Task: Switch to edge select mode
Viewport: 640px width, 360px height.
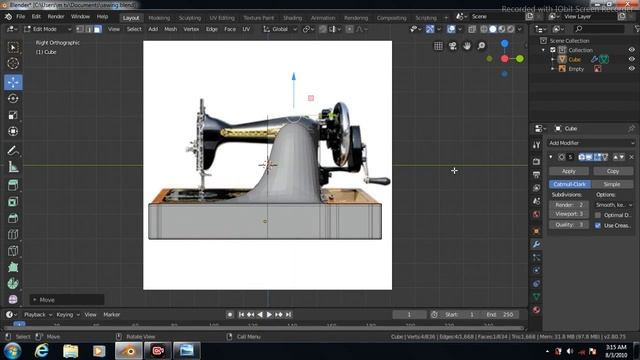Action: (x=89, y=29)
